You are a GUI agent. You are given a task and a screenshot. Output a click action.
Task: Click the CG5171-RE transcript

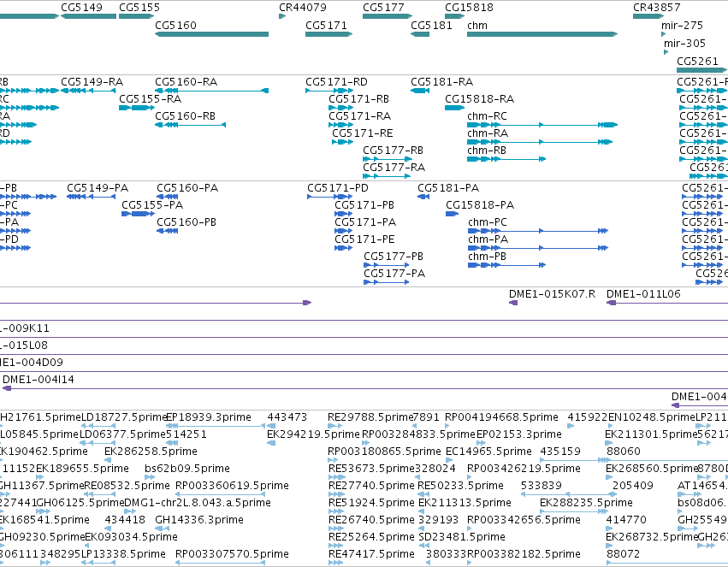click(343, 142)
